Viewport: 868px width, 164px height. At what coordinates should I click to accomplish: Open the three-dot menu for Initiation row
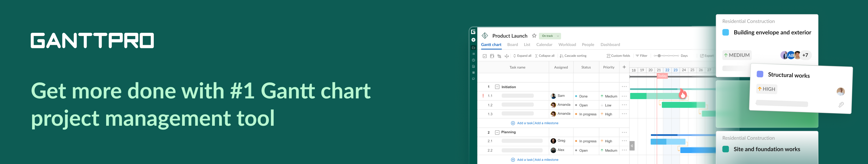624,87
